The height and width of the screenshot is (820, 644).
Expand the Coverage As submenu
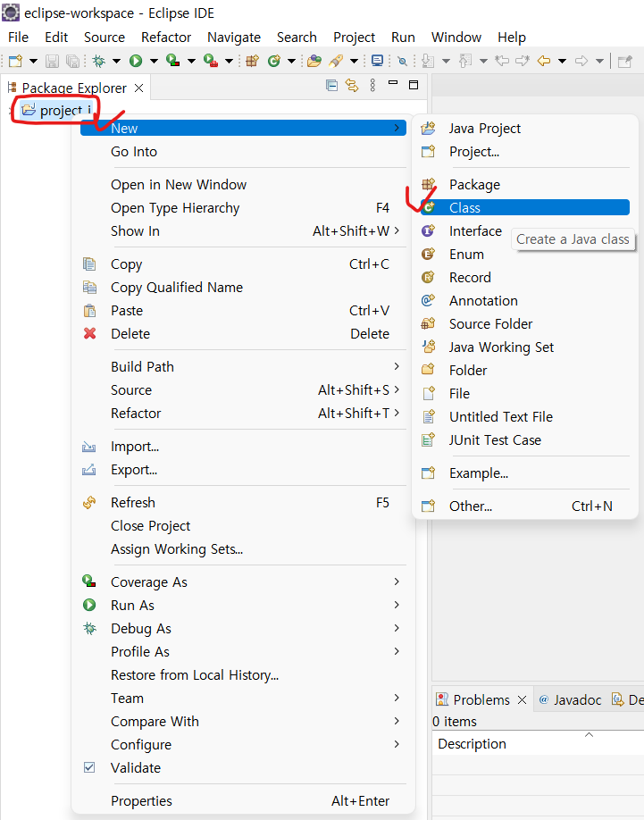pos(243,582)
